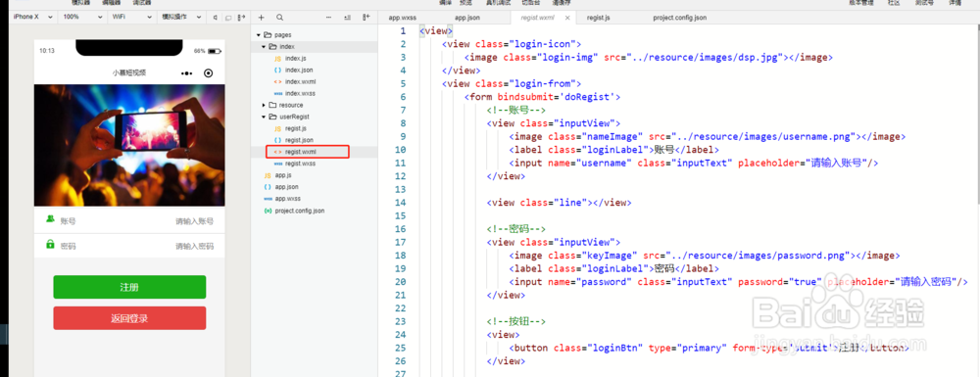Select the regist.wxml editor tab
This screenshot has height=377, width=980.
(x=537, y=18)
